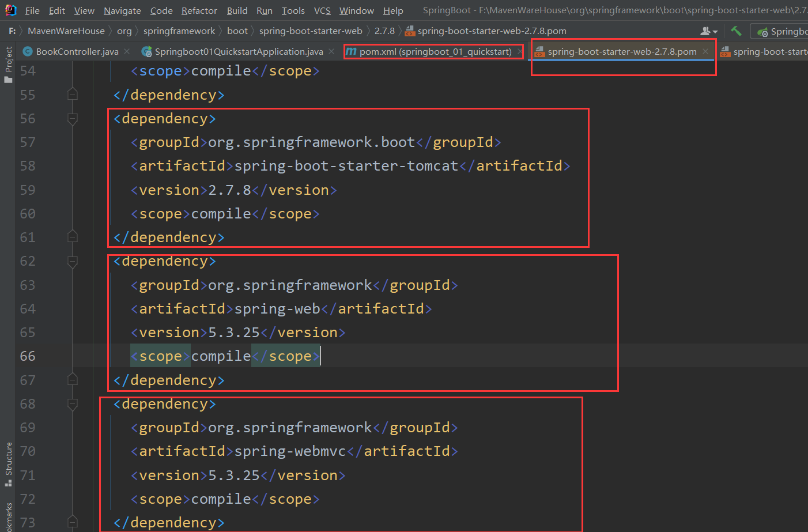This screenshot has width=808, height=532.
Task: Close the spring-boot-starter-web-2.7.8.pom tab
Action: (x=705, y=51)
